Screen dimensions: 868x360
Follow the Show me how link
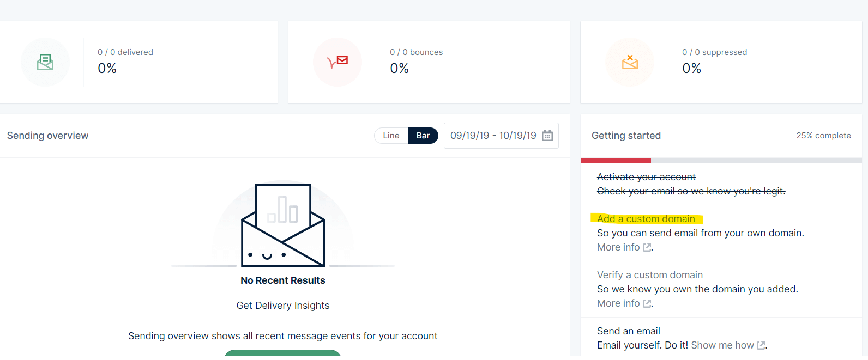point(722,345)
